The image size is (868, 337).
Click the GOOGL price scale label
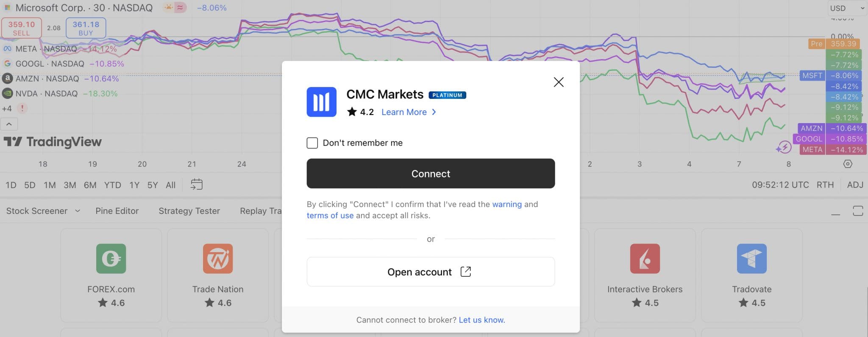click(809, 139)
